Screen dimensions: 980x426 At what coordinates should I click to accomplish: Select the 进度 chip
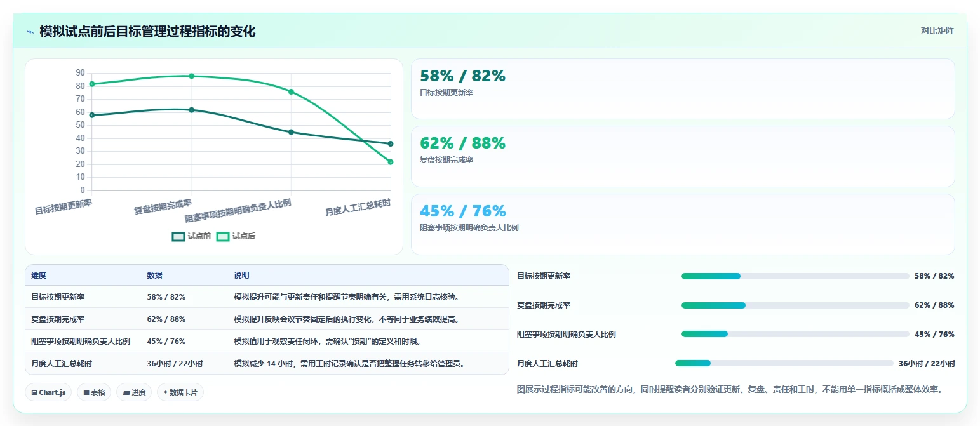[x=134, y=392]
